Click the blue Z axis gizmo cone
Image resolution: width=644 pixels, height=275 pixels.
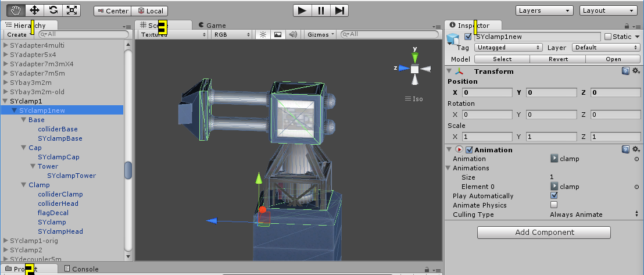click(404, 68)
